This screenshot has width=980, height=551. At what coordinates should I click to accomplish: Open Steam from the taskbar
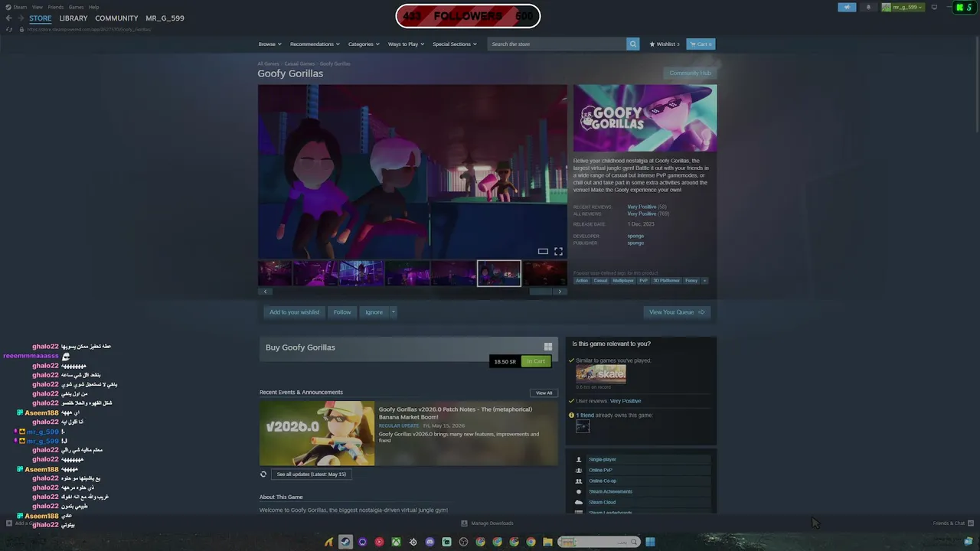(345, 542)
